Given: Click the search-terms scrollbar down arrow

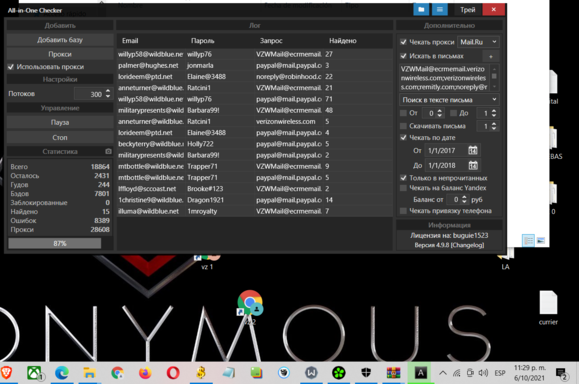Looking at the screenshot, I should pos(494,88).
